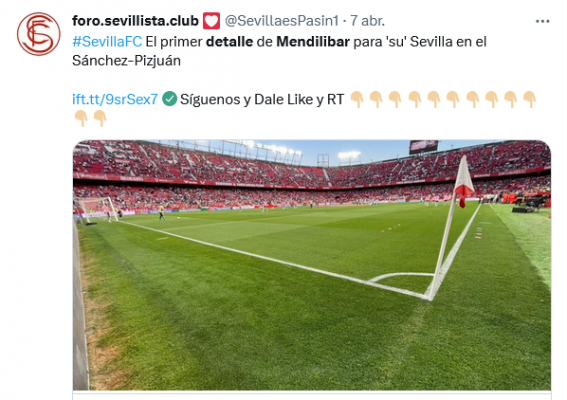Viewport: 567px width, 400px height.
Task: Open the three-dot more options menu
Action: coord(542,22)
